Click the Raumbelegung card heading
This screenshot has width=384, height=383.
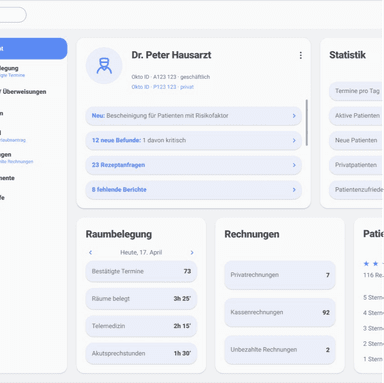(119, 234)
